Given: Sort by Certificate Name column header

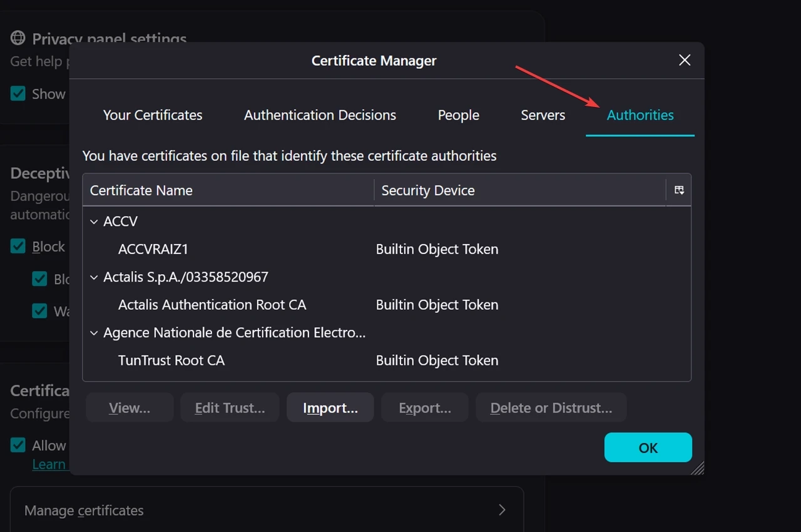Looking at the screenshot, I should tap(228, 190).
